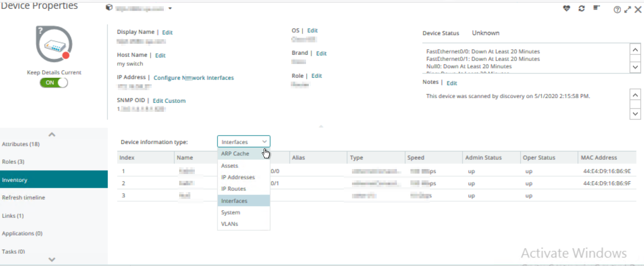Choose VLANs from the dropdown list
This screenshot has height=266, width=644.
243,224
